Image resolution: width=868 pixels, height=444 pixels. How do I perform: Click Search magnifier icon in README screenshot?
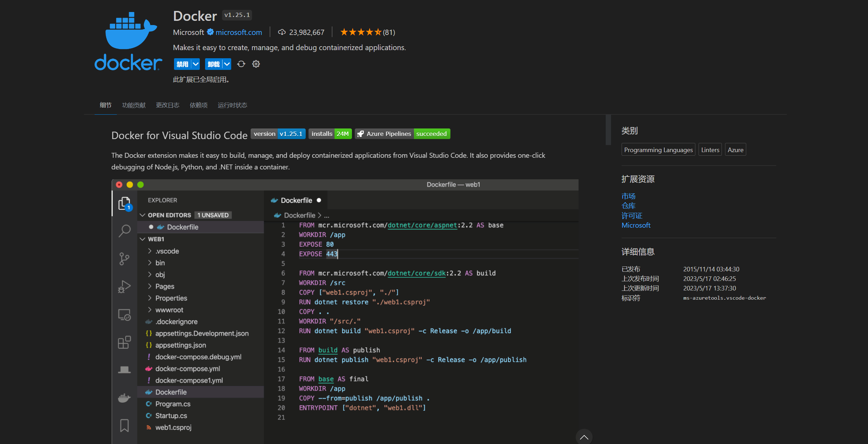(x=124, y=231)
